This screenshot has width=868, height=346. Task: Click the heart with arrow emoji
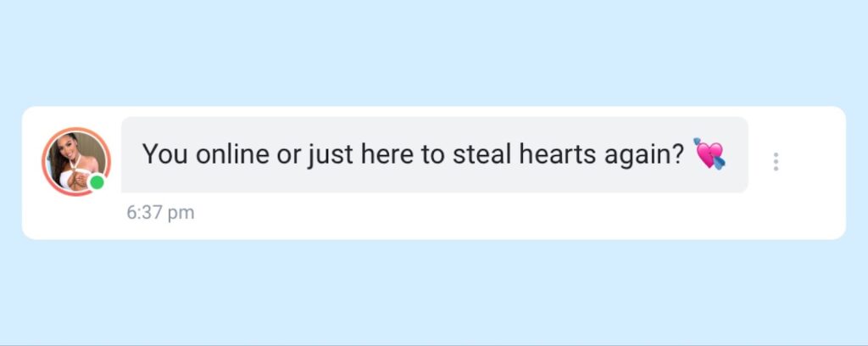tap(709, 153)
